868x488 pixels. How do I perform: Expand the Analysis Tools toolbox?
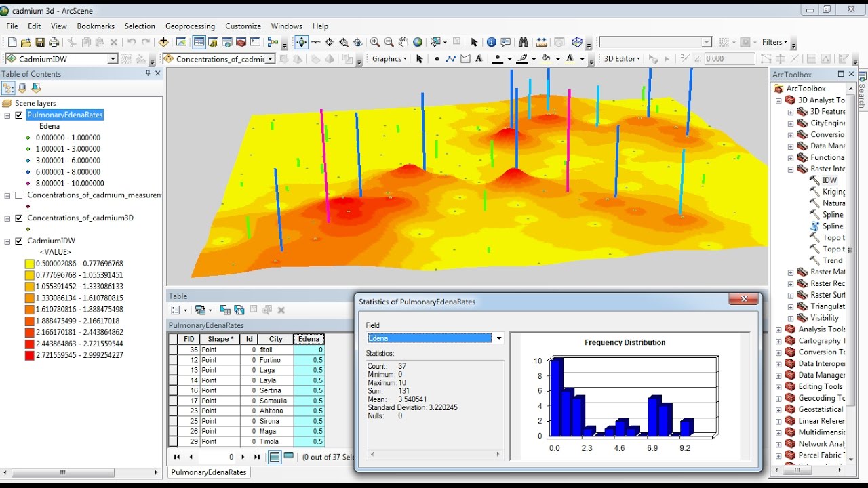coord(779,329)
